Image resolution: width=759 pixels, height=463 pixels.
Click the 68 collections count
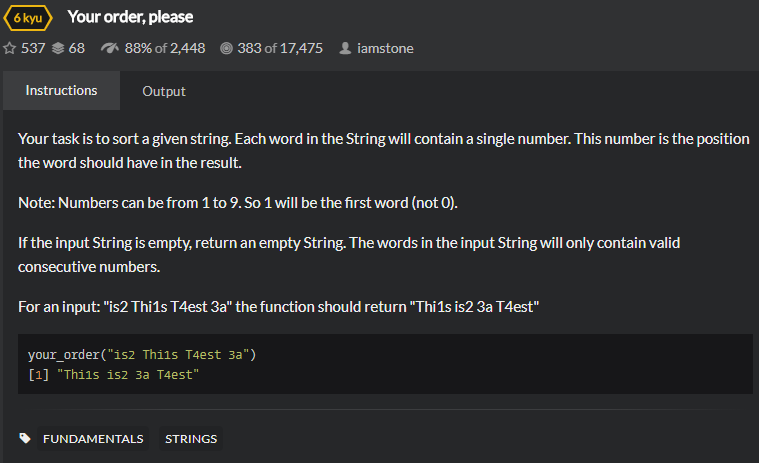pos(77,48)
